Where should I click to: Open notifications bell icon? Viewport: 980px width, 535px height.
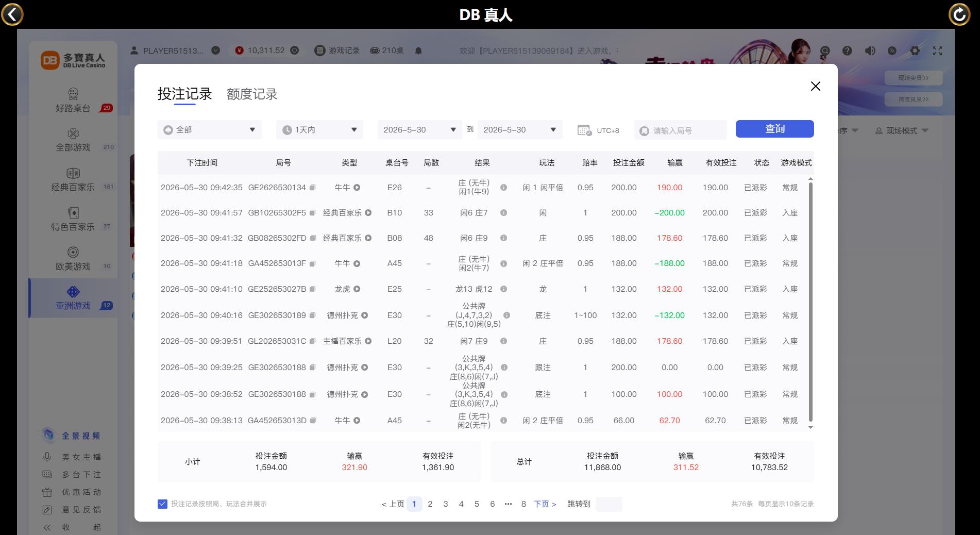pos(418,51)
